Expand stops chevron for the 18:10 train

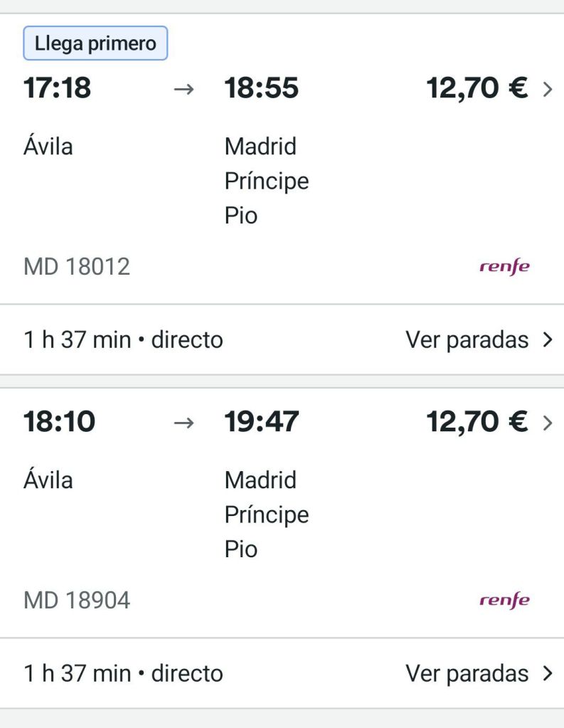pos(547,673)
